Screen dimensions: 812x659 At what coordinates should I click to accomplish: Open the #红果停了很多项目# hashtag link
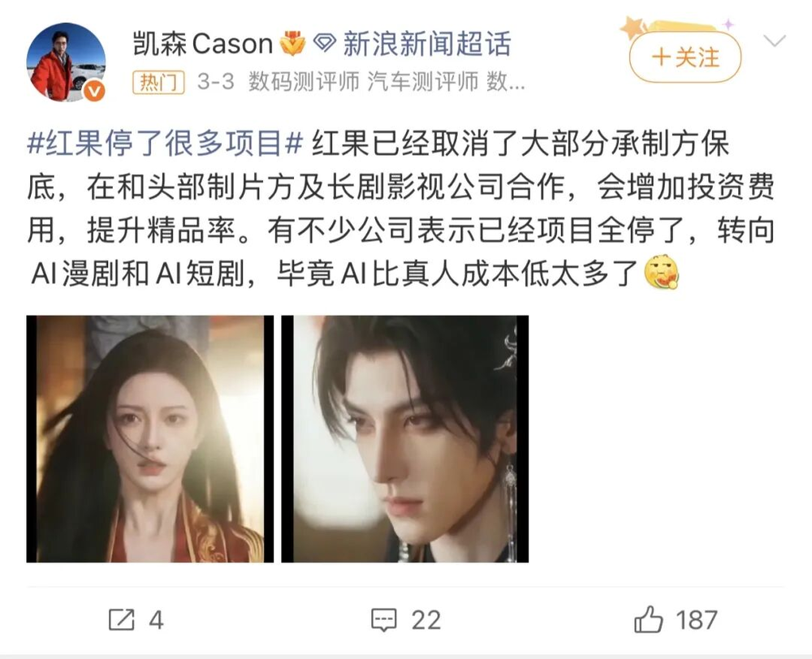pos(165,143)
